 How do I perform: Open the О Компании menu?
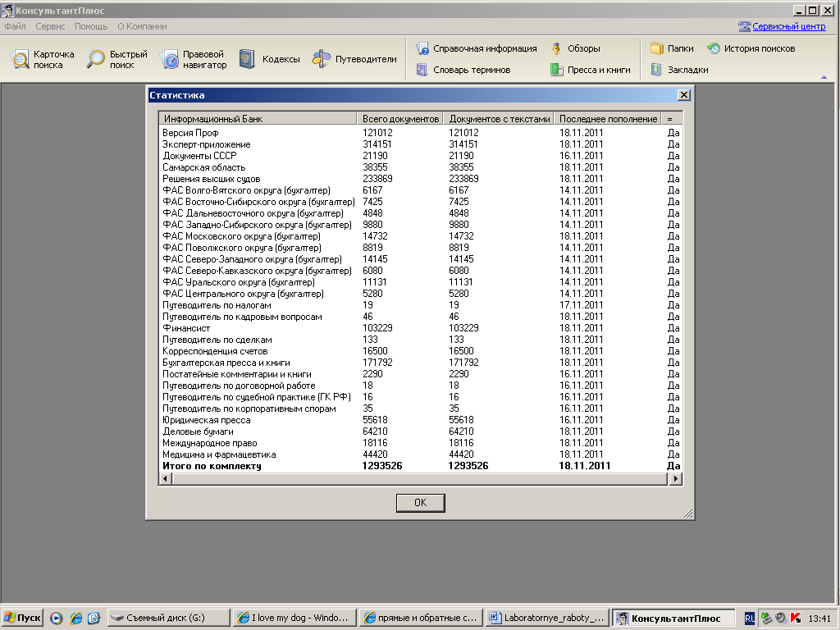click(142, 26)
